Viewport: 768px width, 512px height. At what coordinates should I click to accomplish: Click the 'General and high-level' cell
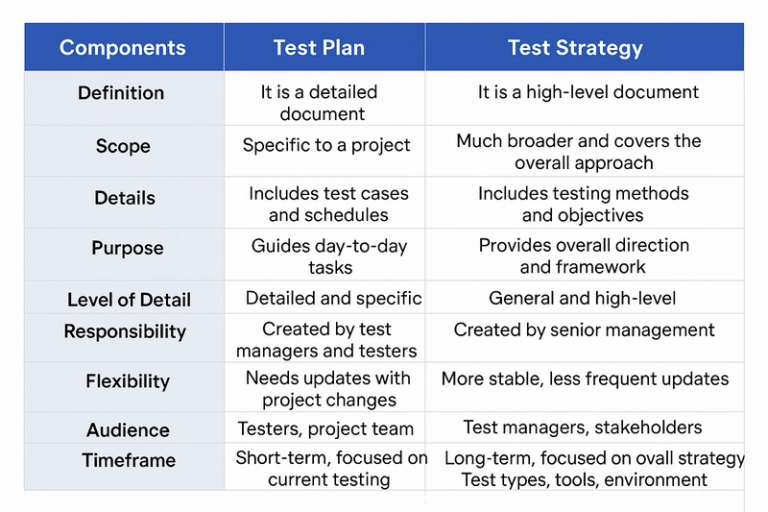(582, 298)
